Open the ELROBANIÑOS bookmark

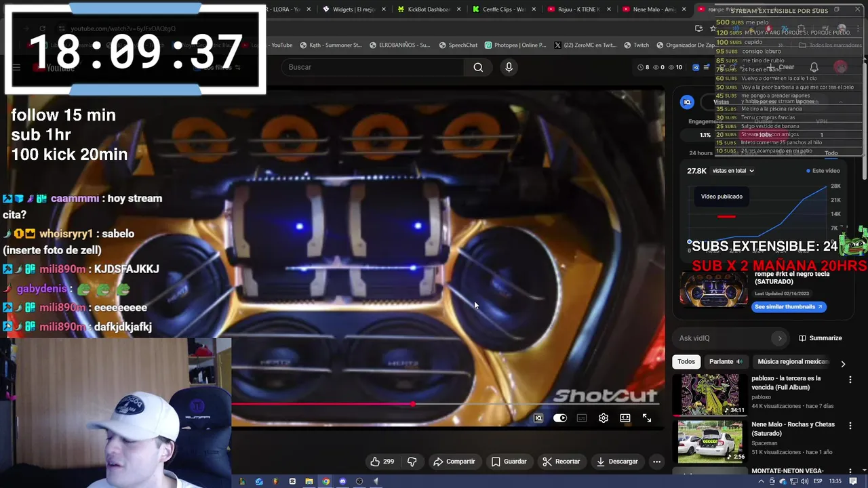point(399,45)
